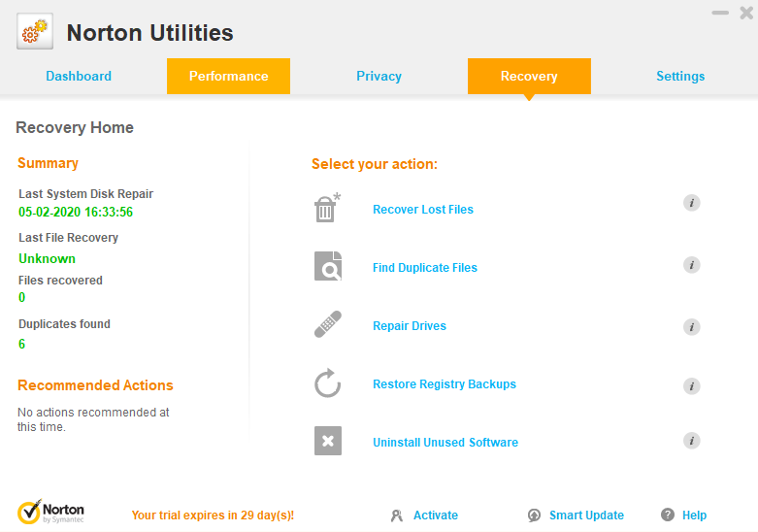
Task: Click the Smart Update arrow icon
Action: tap(534, 515)
